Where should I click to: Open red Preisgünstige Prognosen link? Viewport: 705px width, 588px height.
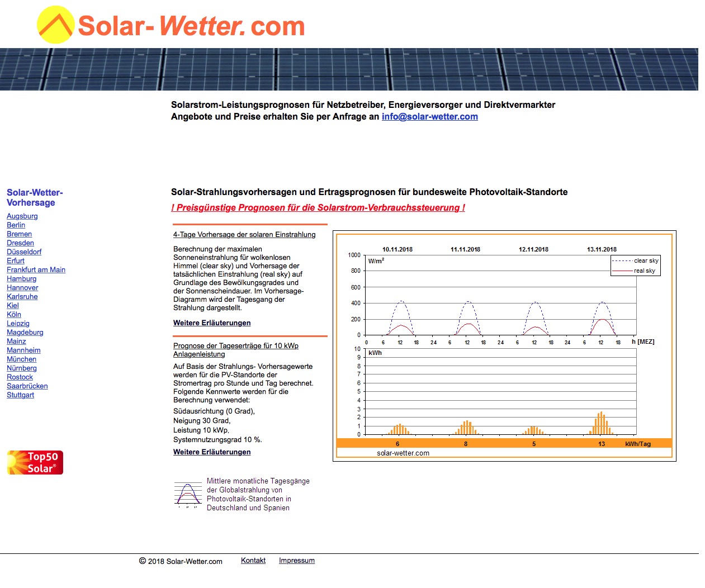point(318,207)
